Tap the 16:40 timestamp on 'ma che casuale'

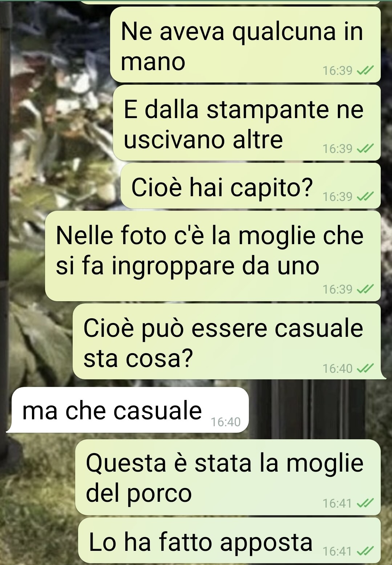226,422
